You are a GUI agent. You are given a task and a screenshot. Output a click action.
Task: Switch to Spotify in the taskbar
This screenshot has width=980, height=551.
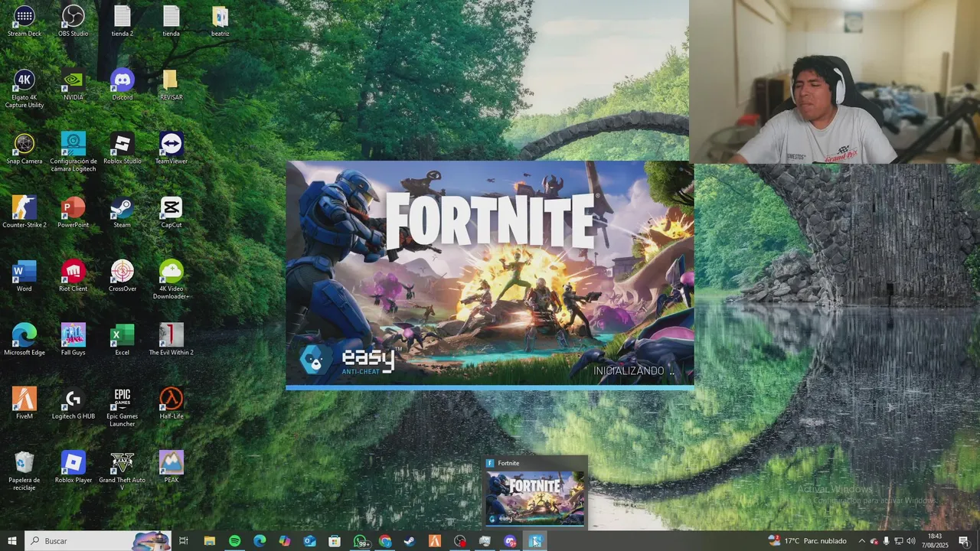(234, 540)
